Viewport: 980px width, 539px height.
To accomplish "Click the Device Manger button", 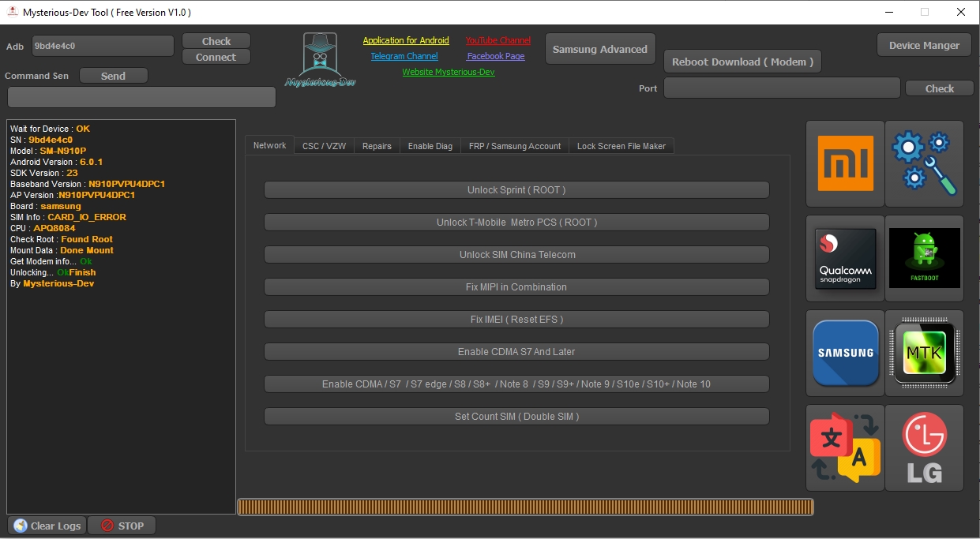I will coord(924,45).
